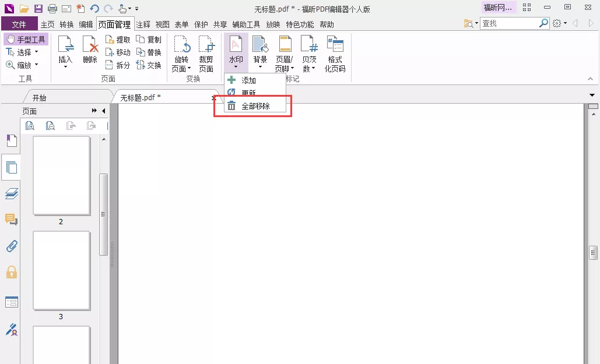Choose 全部移除 to remove all watermarks
This screenshot has height=364, width=600.
coord(255,106)
